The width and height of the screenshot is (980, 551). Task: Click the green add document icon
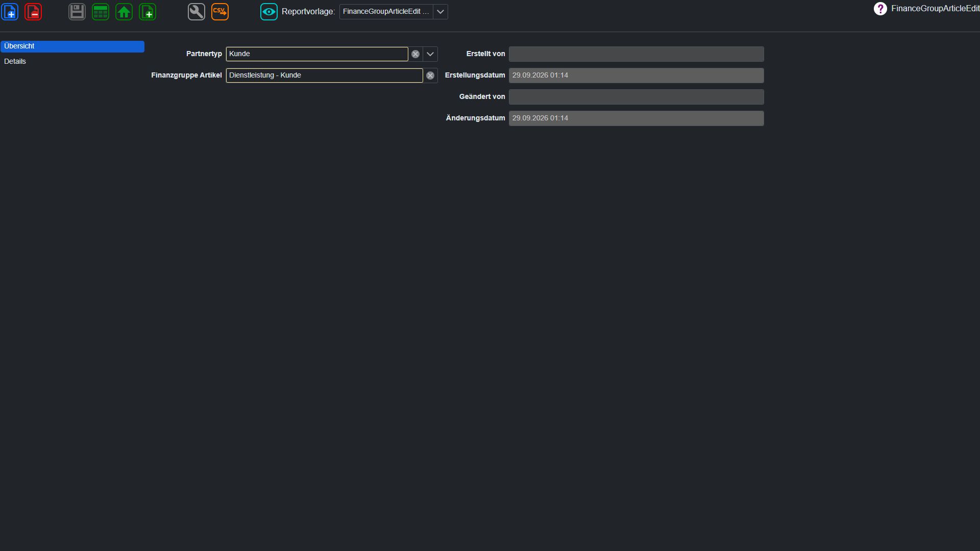point(148,12)
